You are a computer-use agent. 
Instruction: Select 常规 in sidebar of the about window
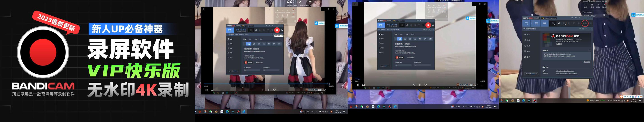click(528, 40)
